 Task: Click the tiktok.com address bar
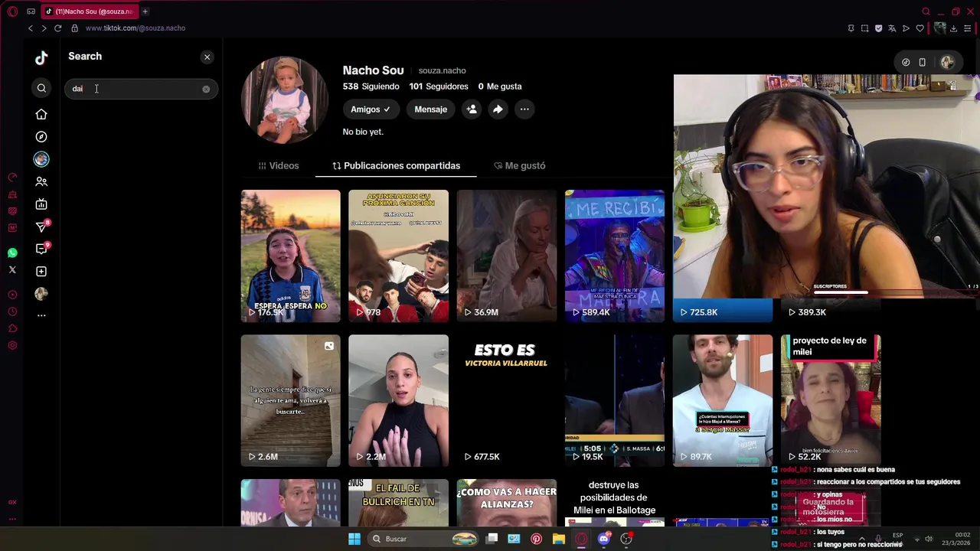point(136,28)
